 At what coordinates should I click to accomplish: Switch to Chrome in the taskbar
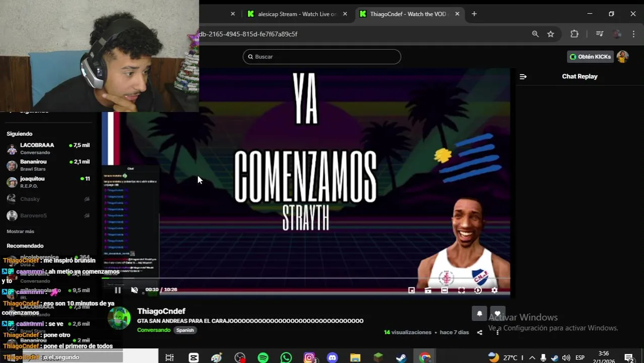click(425, 357)
